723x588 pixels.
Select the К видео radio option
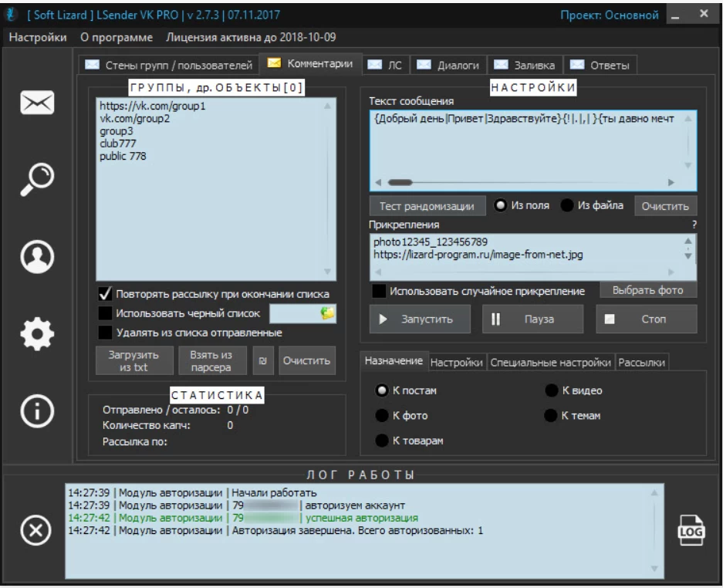pos(552,390)
